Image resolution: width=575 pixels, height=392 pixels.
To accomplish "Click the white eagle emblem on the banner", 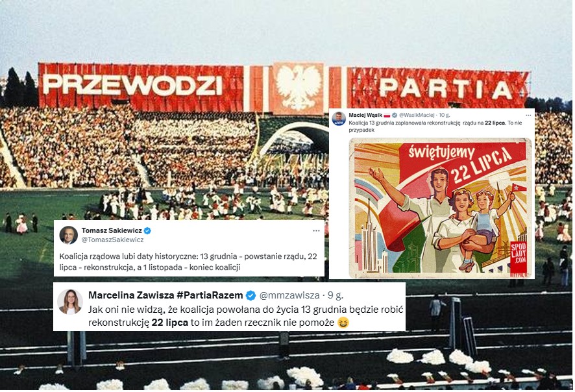I will (299, 88).
